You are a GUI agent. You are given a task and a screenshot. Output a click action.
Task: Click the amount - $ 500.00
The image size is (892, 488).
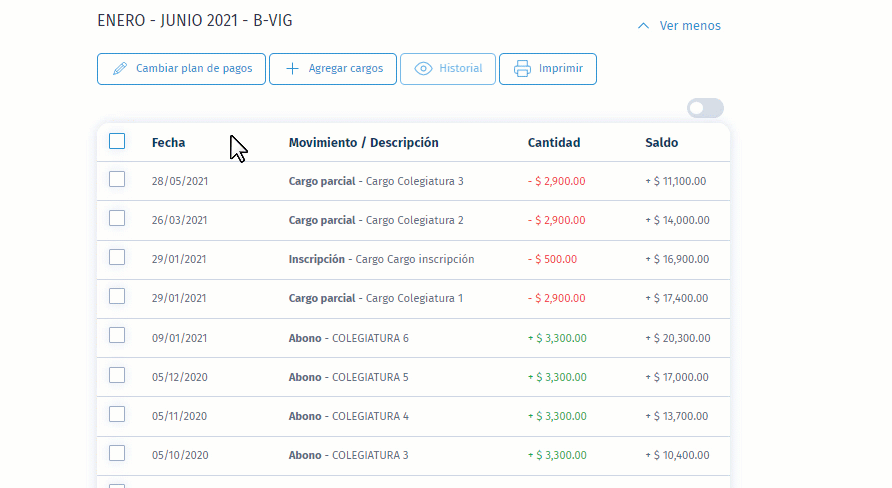coord(552,259)
